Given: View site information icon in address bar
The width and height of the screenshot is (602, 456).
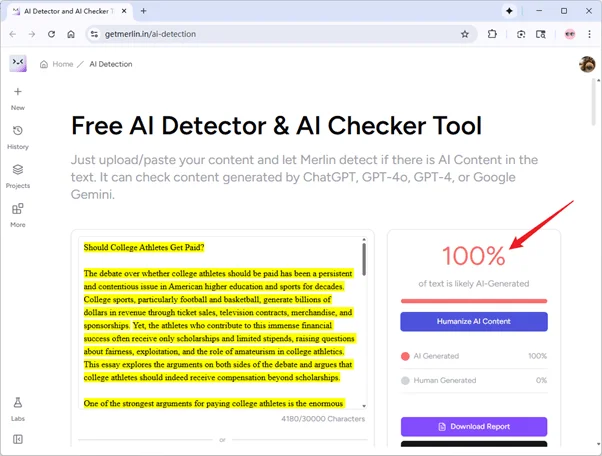Looking at the screenshot, I should [94, 34].
